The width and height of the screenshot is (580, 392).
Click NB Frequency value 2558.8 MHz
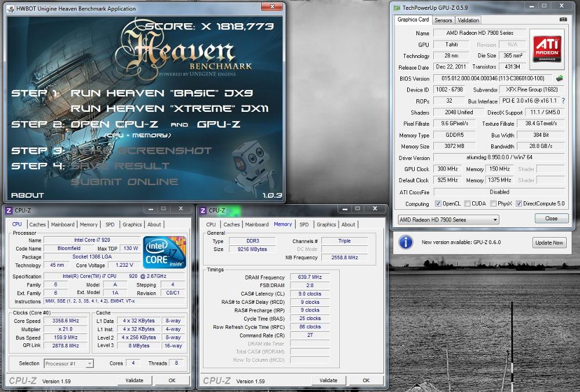pos(345,257)
